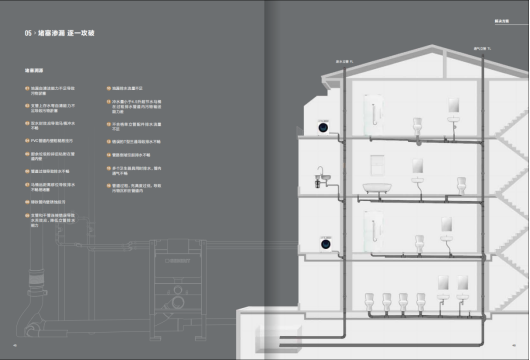Click the Geberit logo on the cistern frame
This screenshot has width=530, height=360.
[177, 261]
